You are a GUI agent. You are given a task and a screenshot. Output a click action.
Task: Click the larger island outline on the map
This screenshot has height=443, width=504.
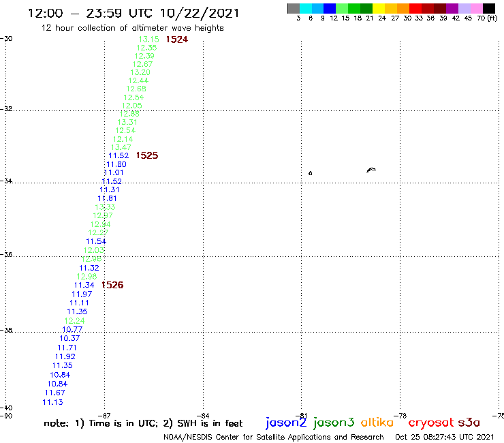[371, 170]
